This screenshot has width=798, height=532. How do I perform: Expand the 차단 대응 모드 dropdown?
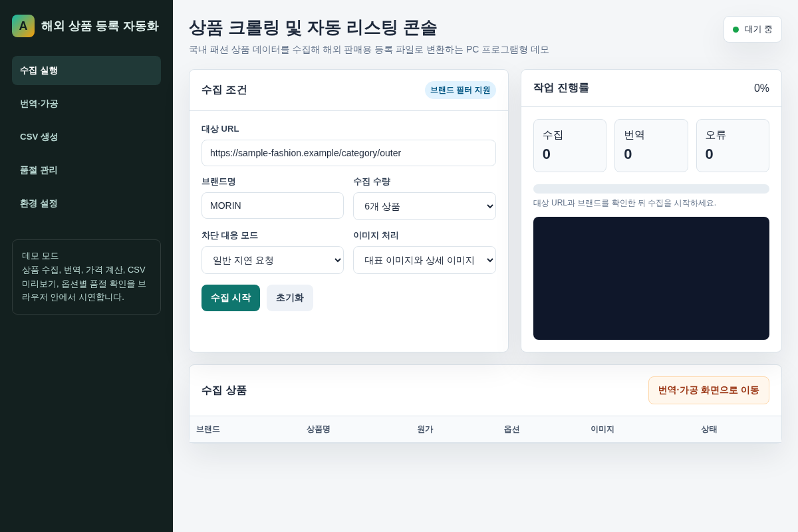[273, 260]
